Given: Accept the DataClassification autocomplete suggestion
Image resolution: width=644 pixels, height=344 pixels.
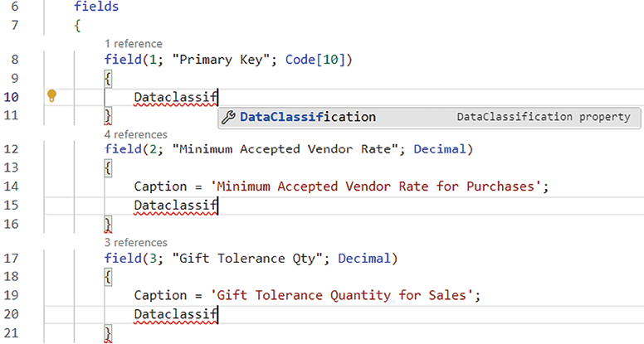Looking at the screenshot, I should (x=429, y=118).
